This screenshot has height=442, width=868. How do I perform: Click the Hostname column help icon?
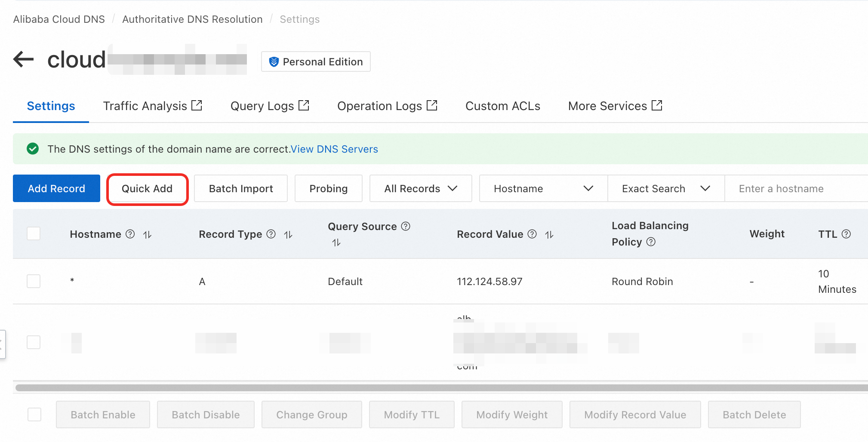point(130,234)
